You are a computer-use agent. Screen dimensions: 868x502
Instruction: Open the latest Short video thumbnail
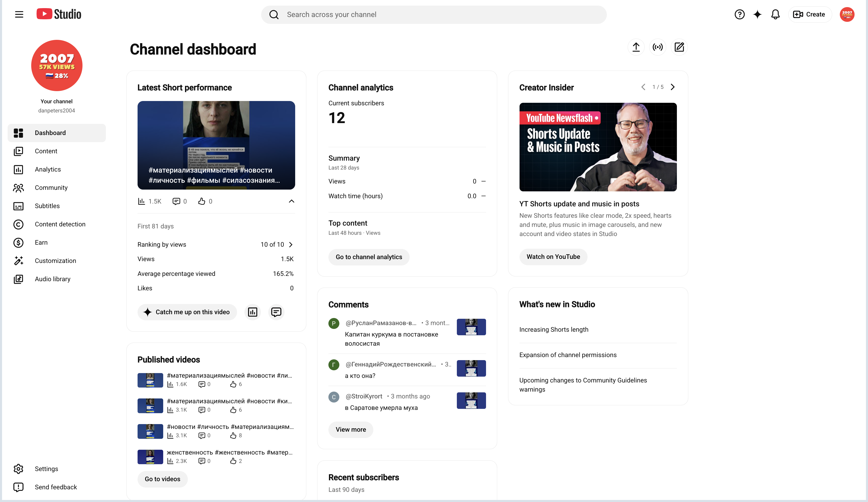pos(216,145)
